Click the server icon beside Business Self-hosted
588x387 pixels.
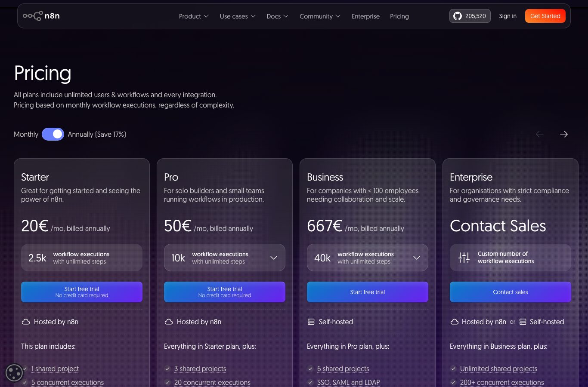pyautogui.click(x=311, y=322)
